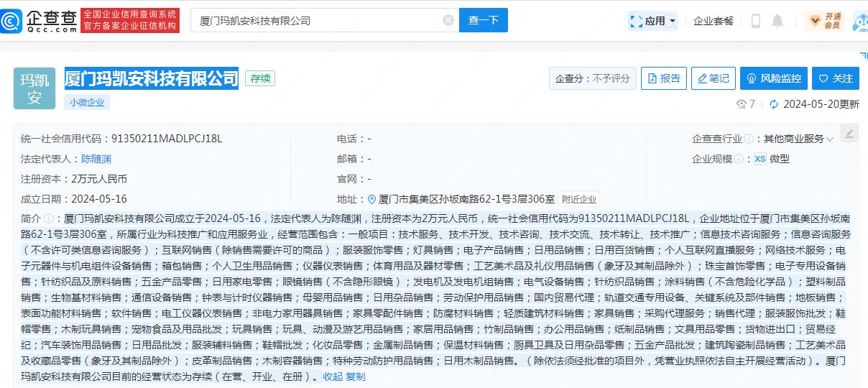Open address 厦门市集美区孙坂南路62-1号3层306室
Screen dimensions: 868x388
pos(466,200)
